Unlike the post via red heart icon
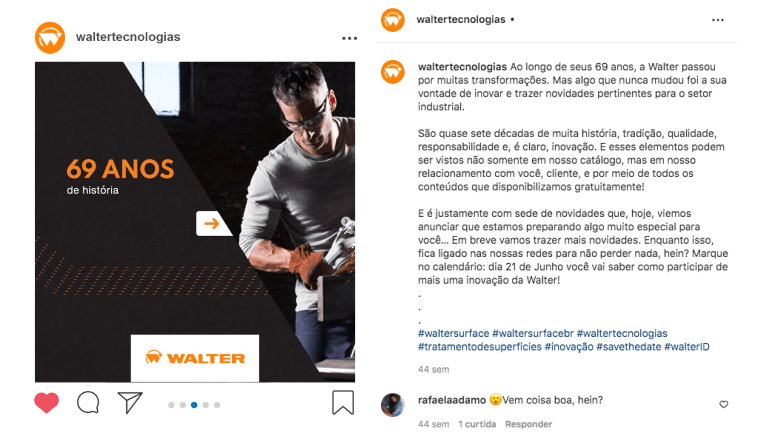 [46, 403]
